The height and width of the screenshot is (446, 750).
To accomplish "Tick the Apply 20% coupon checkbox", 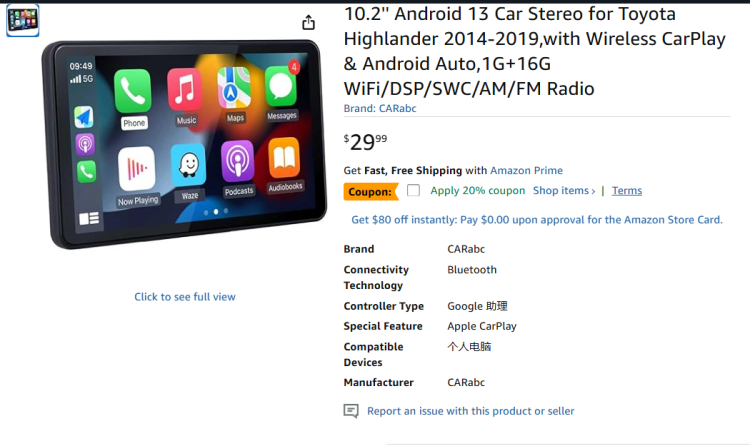I will coord(413,190).
